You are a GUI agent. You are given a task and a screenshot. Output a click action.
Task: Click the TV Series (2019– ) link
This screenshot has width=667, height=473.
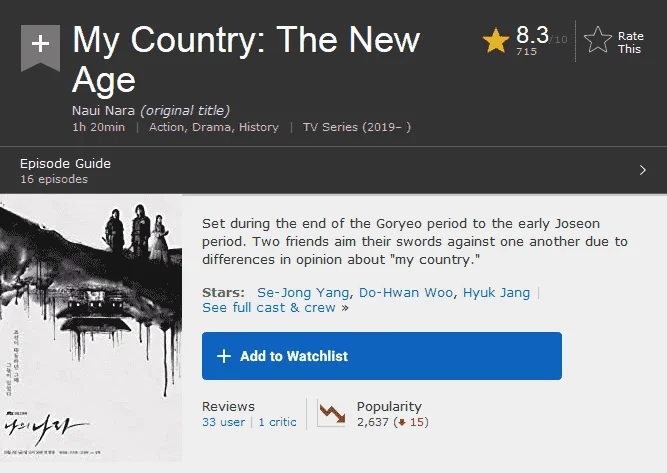pyautogui.click(x=356, y=127)
